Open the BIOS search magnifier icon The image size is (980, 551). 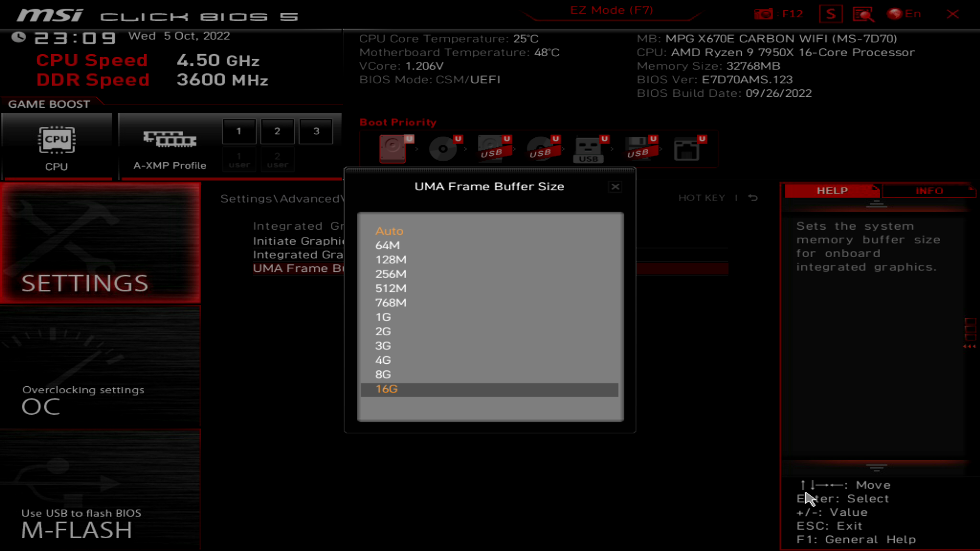[863, 14]
